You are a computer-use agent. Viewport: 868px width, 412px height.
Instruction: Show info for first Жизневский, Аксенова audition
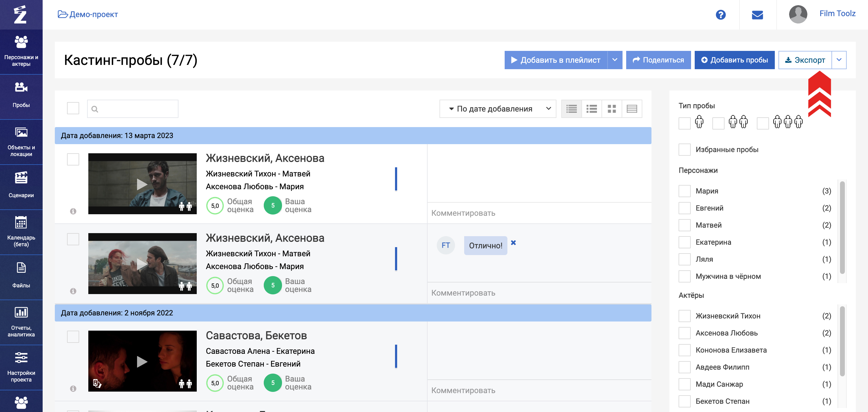[x=73, y=211]
